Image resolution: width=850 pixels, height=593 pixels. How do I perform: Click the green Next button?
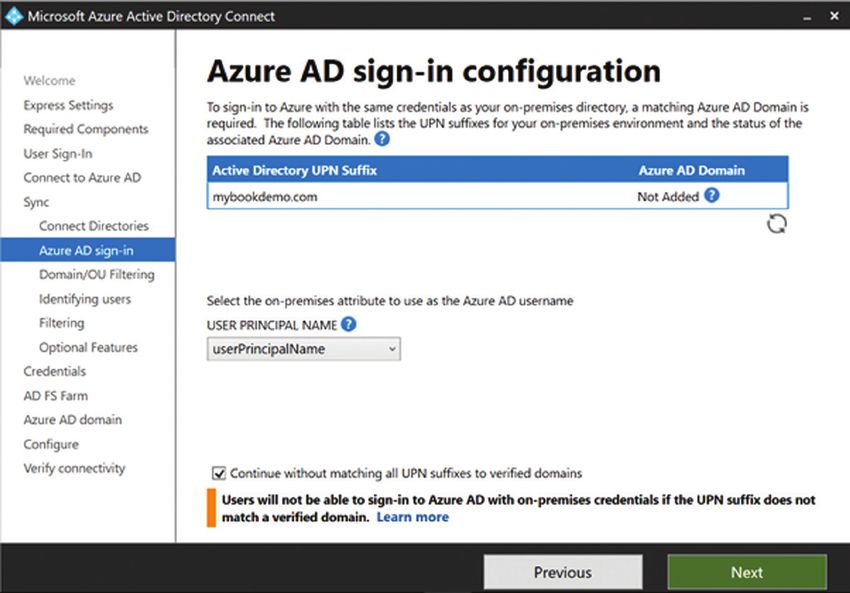click(x=747, y=572)
